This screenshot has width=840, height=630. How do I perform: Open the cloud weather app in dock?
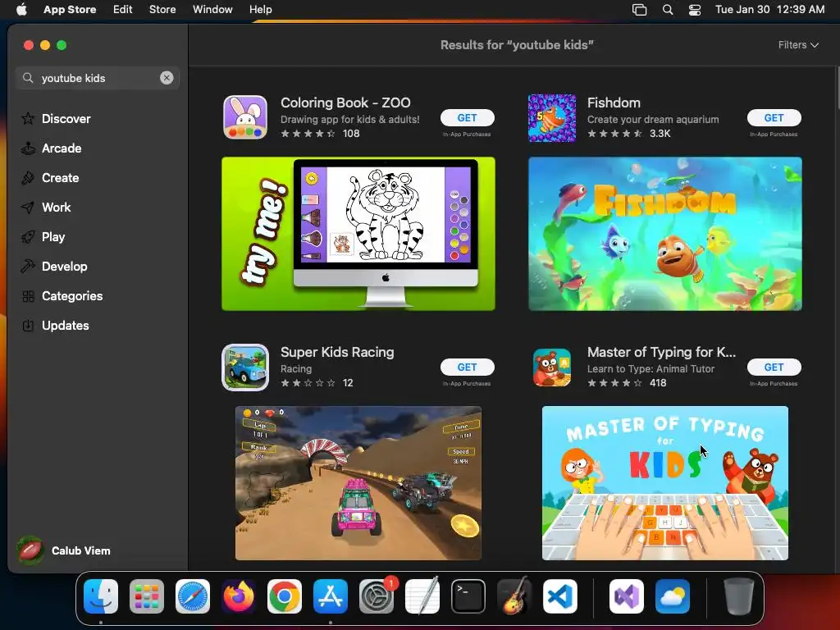(673, 596)
